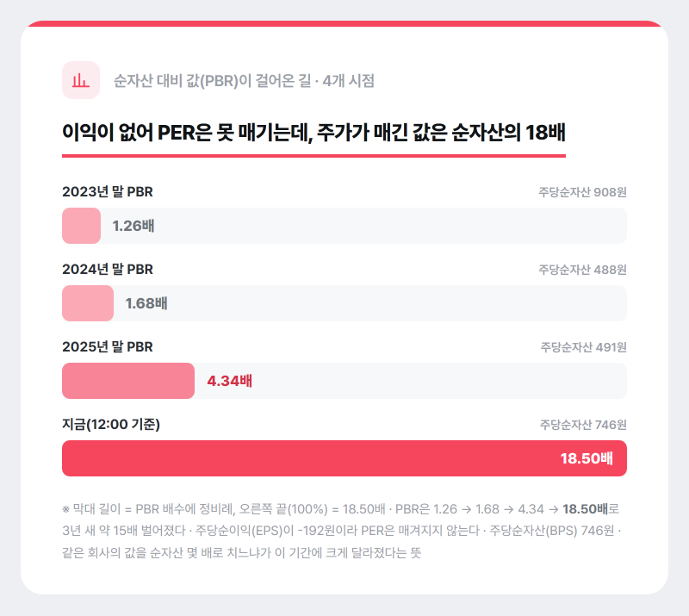Select the 2024년 말 PBR 1.68배 bar
Screen dimensions: 689x616
coord(88,303)
